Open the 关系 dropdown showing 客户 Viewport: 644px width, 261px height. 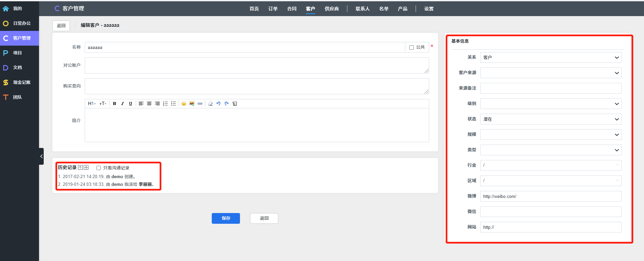551,57
